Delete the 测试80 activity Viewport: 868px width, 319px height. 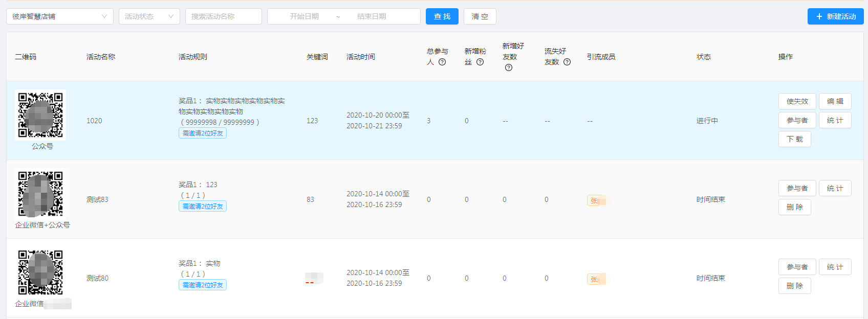pyautogui.click(x=794, y=286)
